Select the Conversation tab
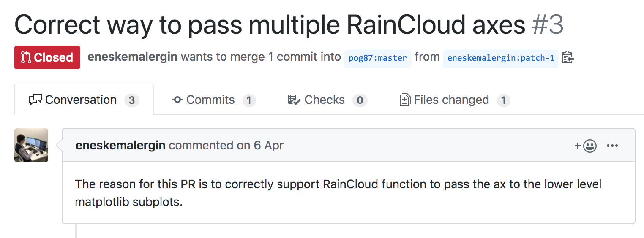 pos(84,100)
